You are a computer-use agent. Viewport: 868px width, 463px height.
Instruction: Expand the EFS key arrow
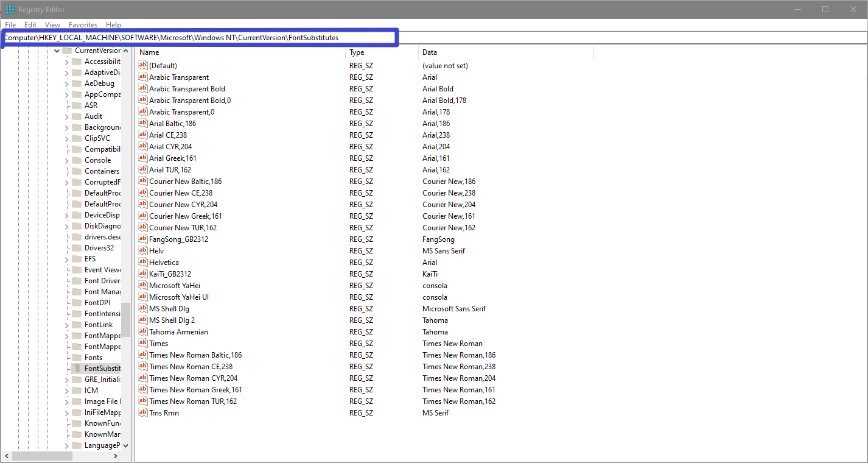point(66,259)
